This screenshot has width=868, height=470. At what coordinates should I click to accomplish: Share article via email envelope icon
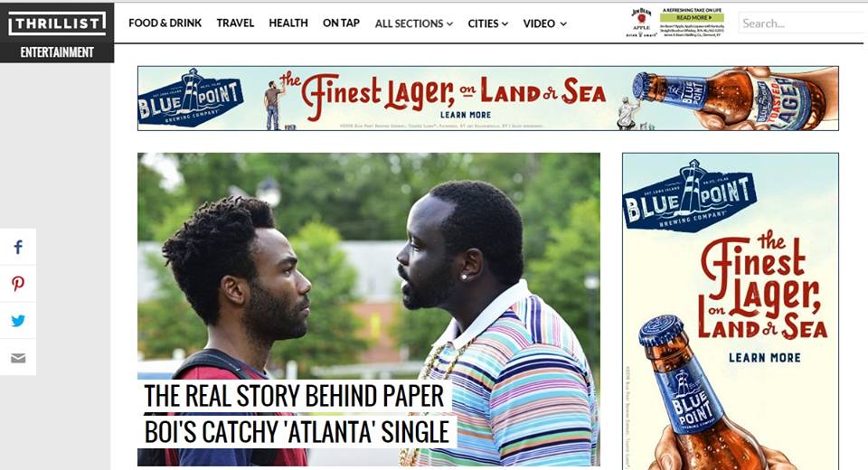click(x=18, y=358)
